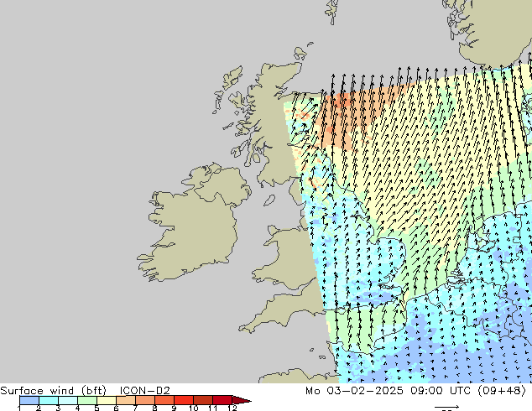The height and width of the screenshot is (411, 532).
Task: Click the 'Surface wind (bft)' title text
Action: coord(53,391)
